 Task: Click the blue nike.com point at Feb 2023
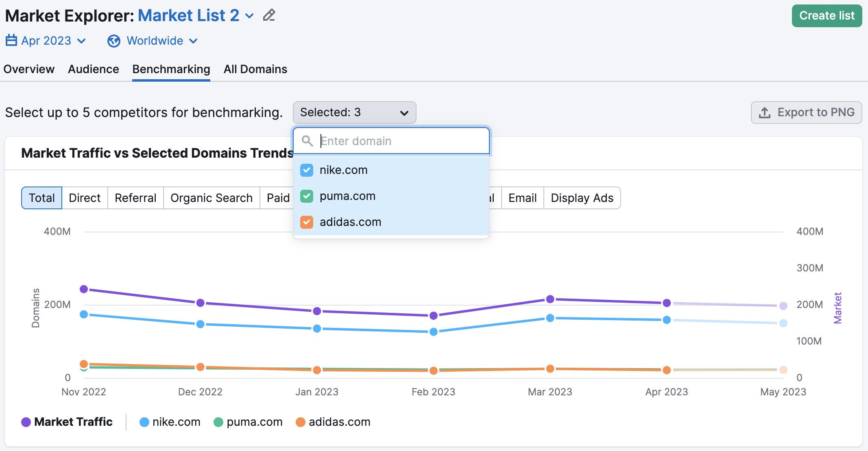[434, 332]
